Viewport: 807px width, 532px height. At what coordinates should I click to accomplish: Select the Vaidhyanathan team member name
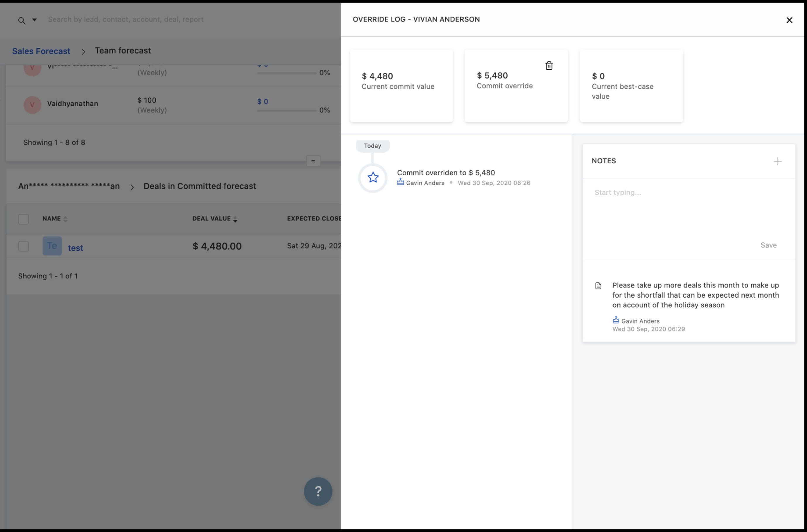(72, 104)
